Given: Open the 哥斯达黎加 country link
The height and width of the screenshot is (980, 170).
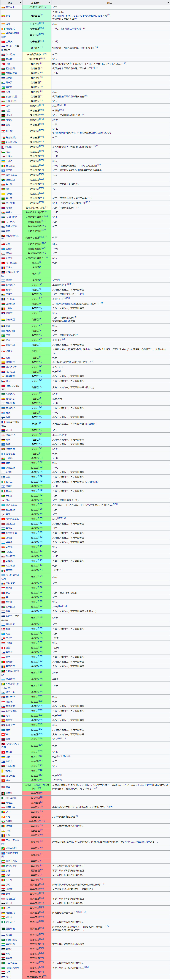Looking at the screenshot, I should coord(11,367).
